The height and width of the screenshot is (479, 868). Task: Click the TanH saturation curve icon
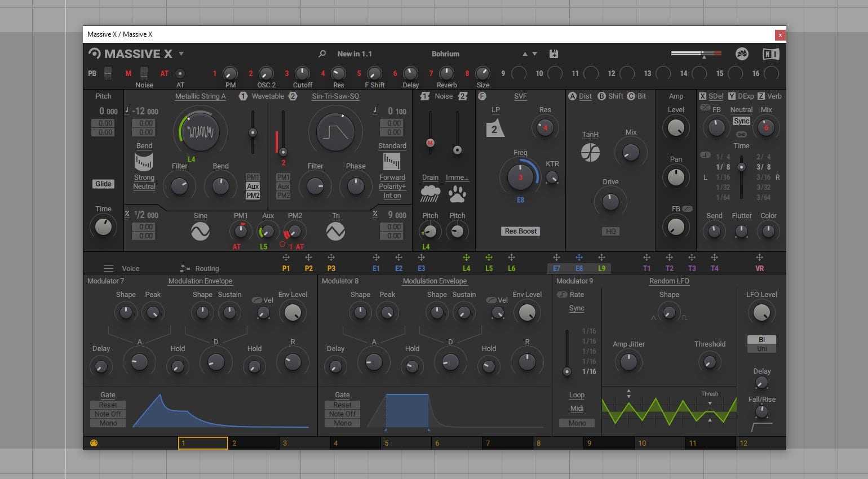[590, 151]
